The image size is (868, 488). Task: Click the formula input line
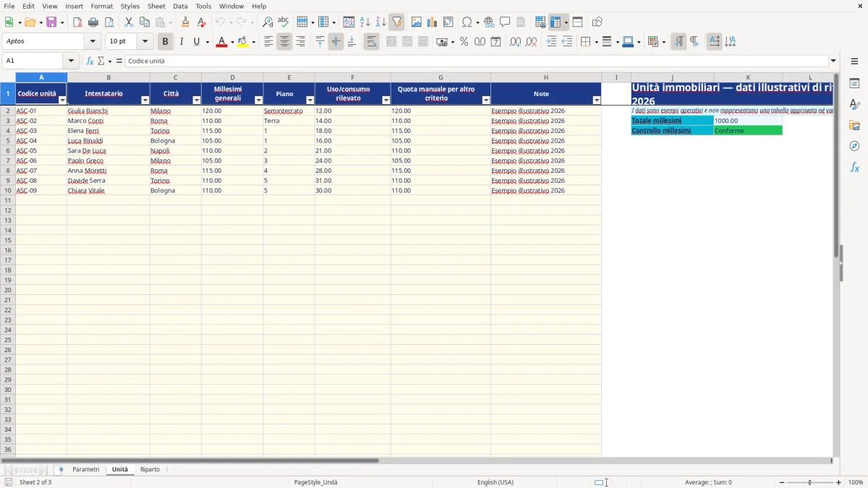477,61
